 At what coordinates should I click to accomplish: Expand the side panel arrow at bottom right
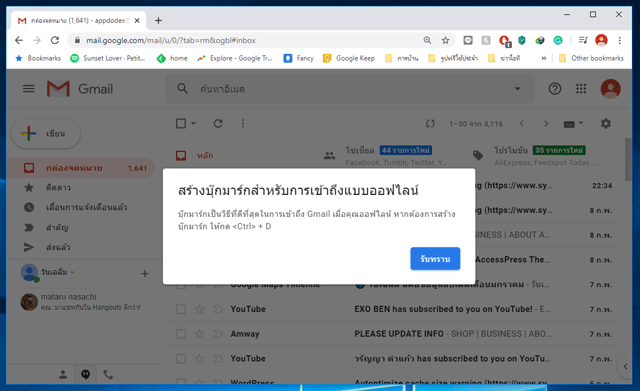(625, 366)
